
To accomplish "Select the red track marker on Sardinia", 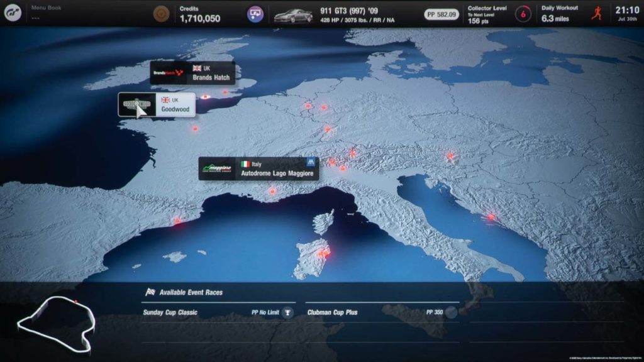I will (x=324, y=253).
